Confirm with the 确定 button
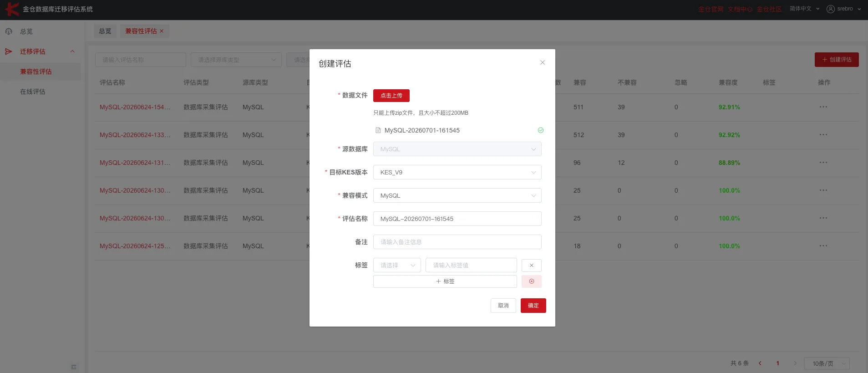This screenshot has height=373, width=868. click(x=533, y=306)
